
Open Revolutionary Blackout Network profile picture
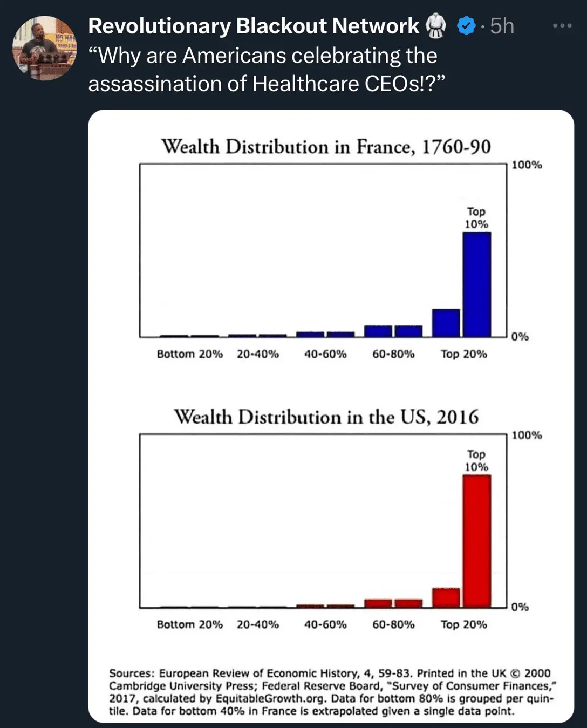44,48
